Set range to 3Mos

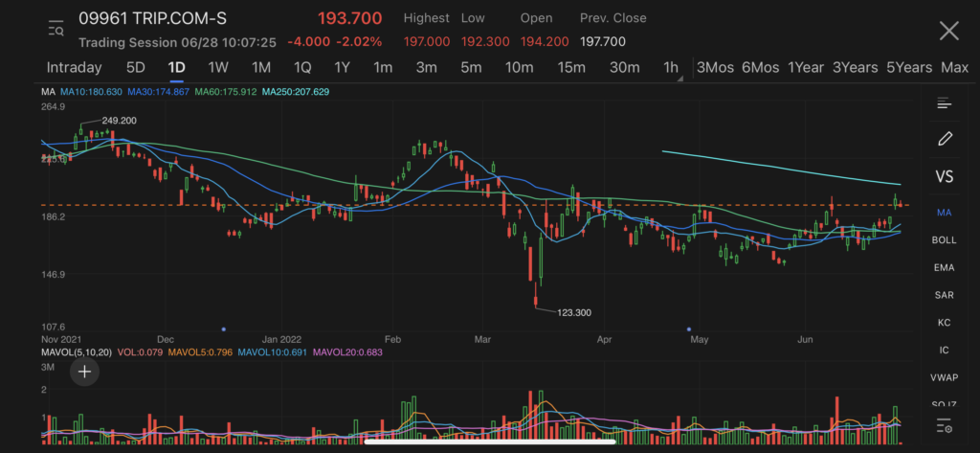tap(715, 68)
